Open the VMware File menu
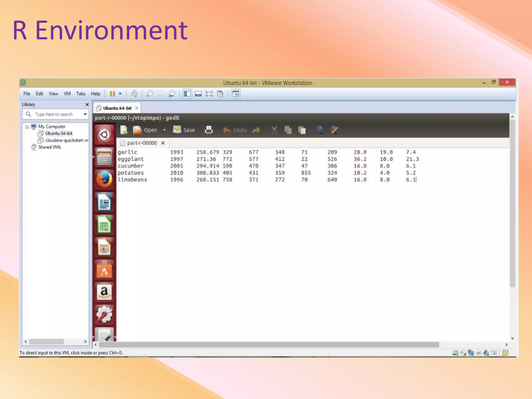This screenshot has width=532, height=399. coord(27,94)
